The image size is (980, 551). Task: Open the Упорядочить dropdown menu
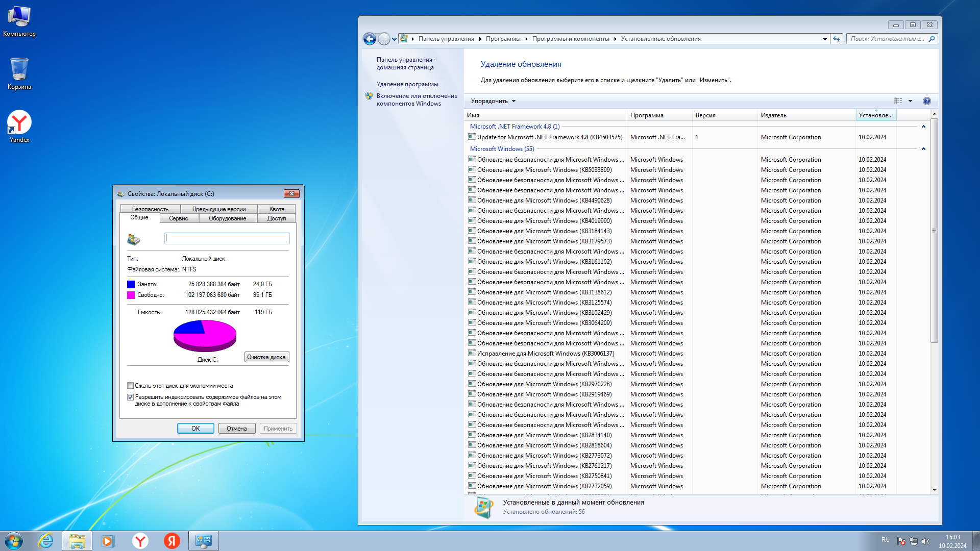coord(493,101)
